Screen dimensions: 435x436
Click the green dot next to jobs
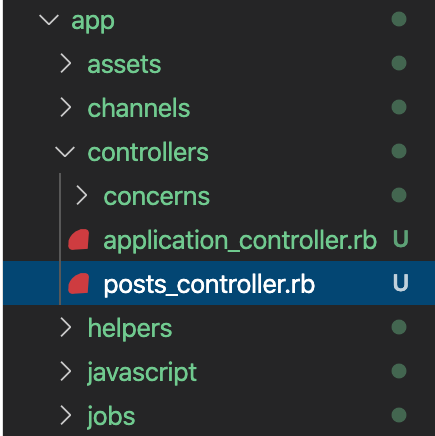tap(399, 415)
